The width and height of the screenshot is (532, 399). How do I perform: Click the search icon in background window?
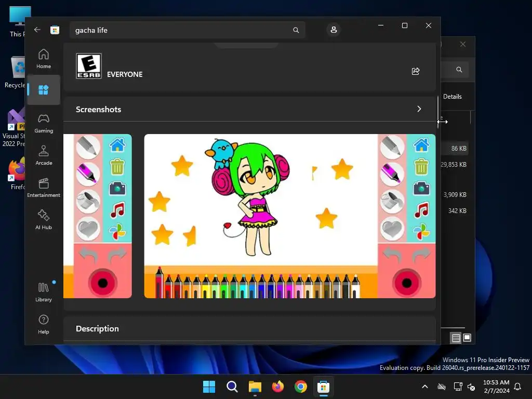tap(459, 70)
